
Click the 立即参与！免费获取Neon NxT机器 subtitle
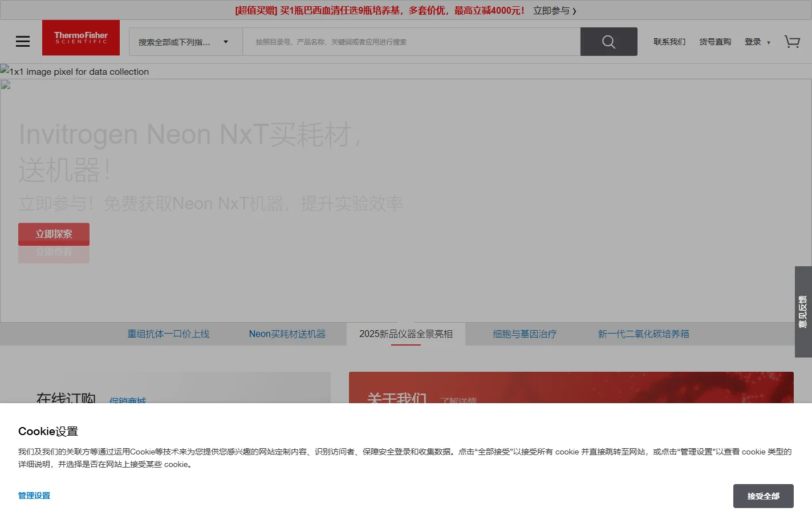210,204
